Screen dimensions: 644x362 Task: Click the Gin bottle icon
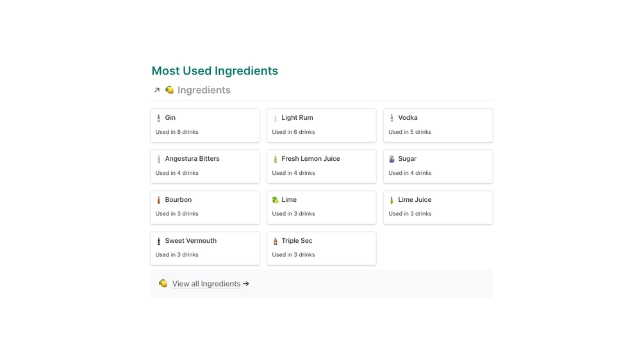pos(159,118)
